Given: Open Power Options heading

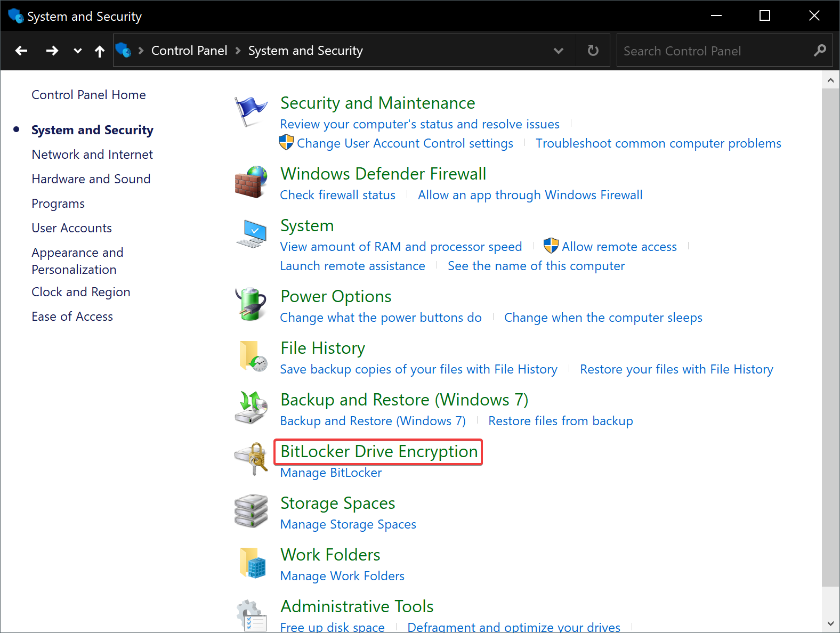Looking at the screenshot, I should coord(336,296).
